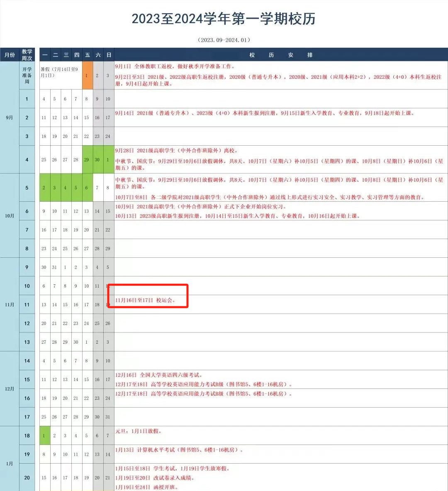Click the 10月13日 高职新生报到注册 note

click(x=238, y=216)
